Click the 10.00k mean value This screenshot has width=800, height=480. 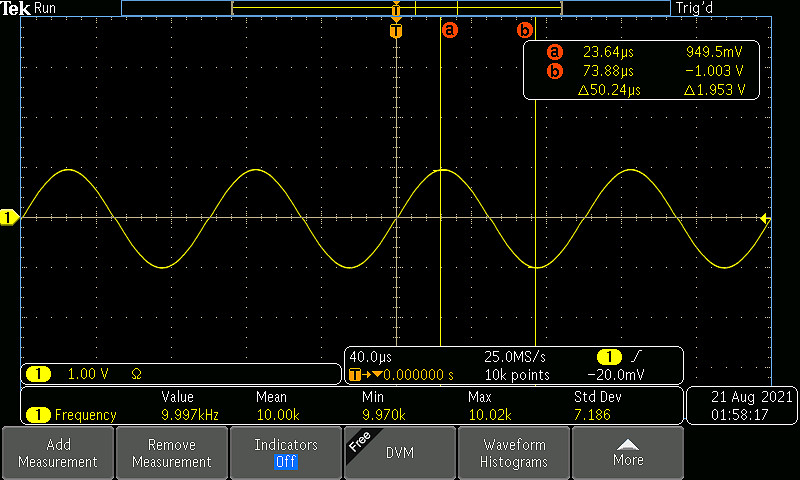(278, 415)
